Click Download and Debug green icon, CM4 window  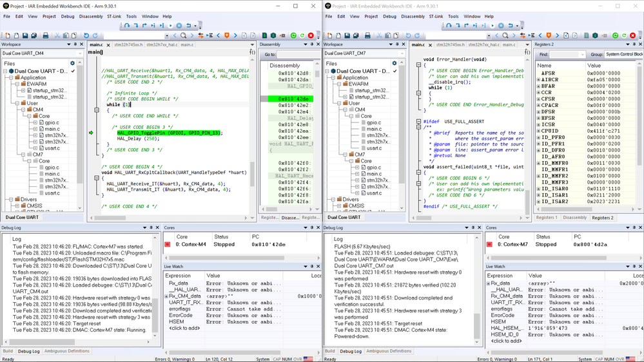point(293,35)
